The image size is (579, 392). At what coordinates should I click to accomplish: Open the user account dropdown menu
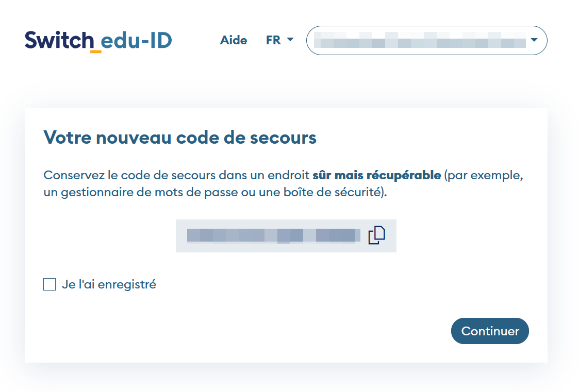(x=426, y=40)
